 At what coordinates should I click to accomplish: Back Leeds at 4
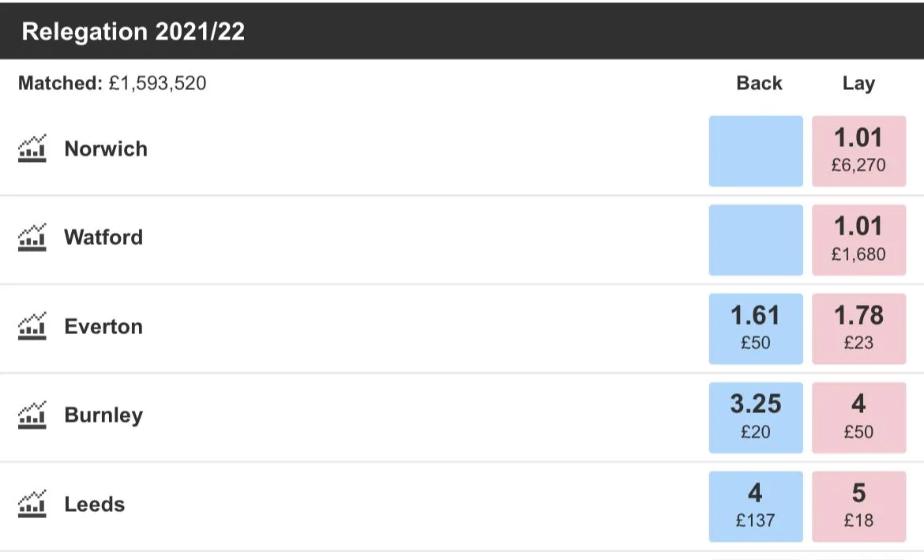[756, 506]
